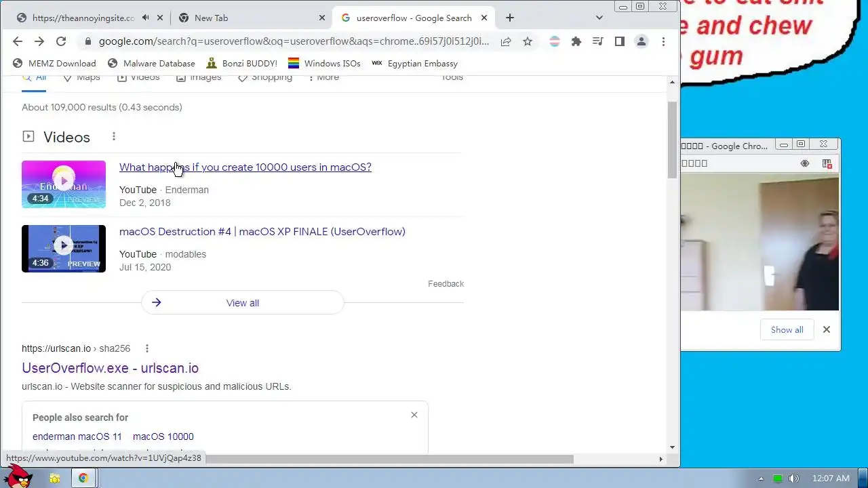868x488 pixels.
Task: Expand the tab search chevron
Action: [599, 18]
